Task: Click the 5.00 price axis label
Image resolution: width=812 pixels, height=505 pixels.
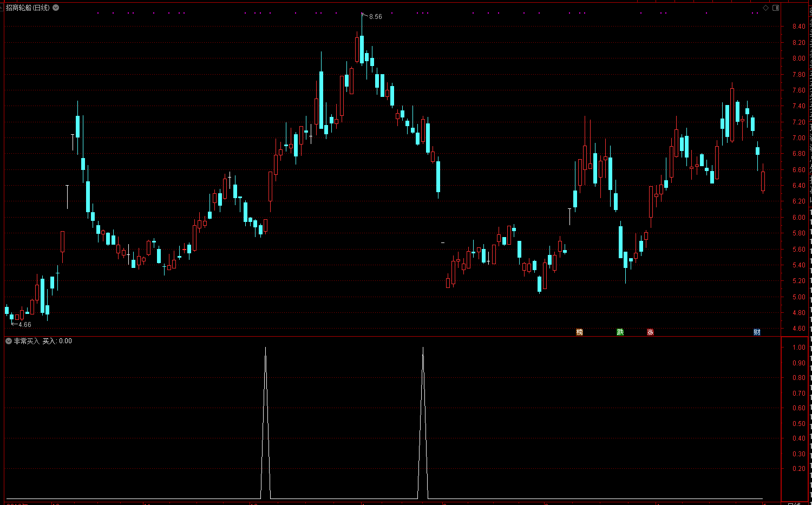Action: 798,297
